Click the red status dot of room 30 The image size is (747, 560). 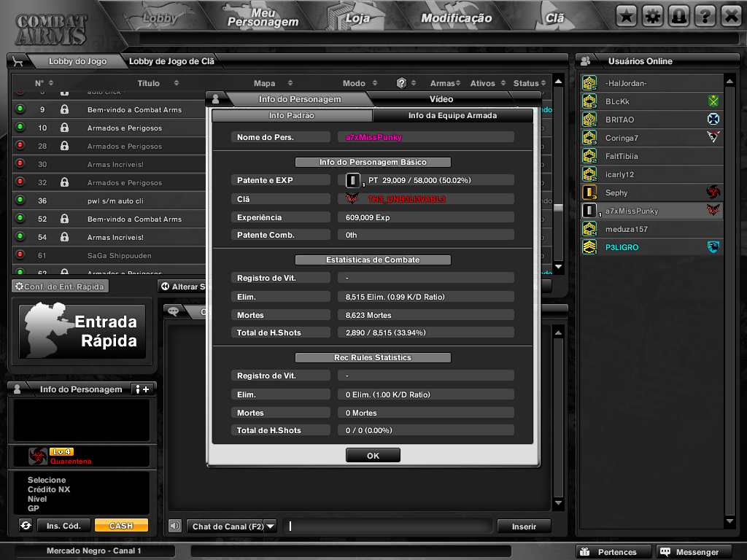(20, 163)
